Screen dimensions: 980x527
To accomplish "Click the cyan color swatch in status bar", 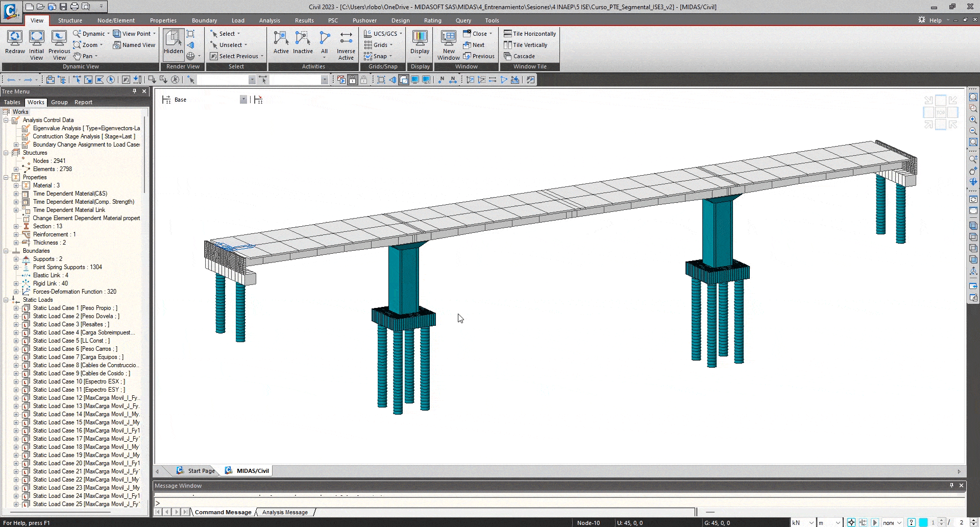I will 923,522.
